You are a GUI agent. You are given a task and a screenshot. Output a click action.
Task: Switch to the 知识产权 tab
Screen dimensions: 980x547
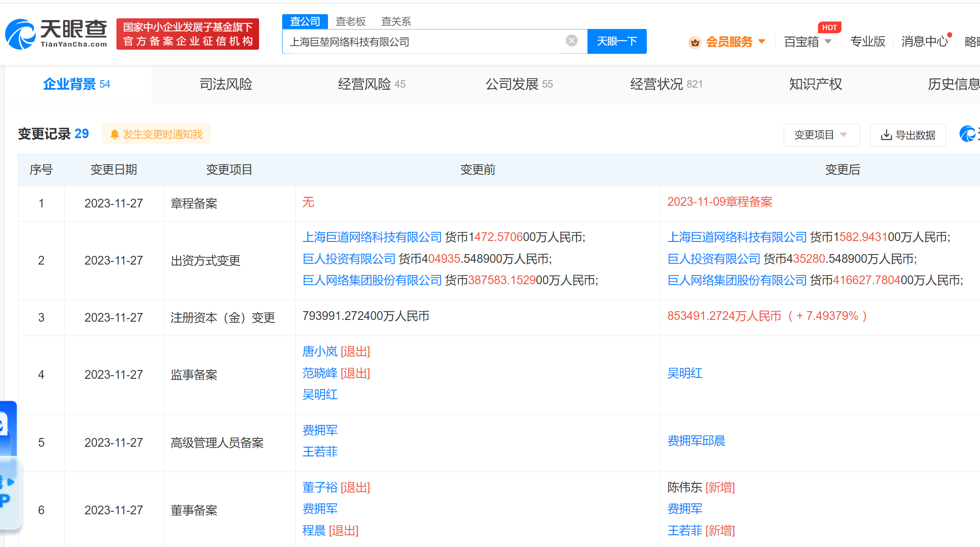tap(814, 84)
